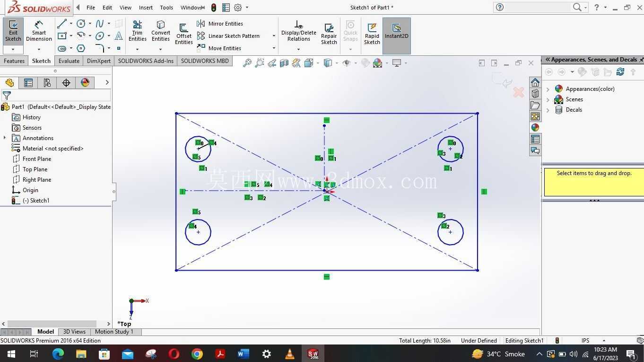Toggle the Instant2D mode
This screenshot has width=644, height=362.
[396, 35]
